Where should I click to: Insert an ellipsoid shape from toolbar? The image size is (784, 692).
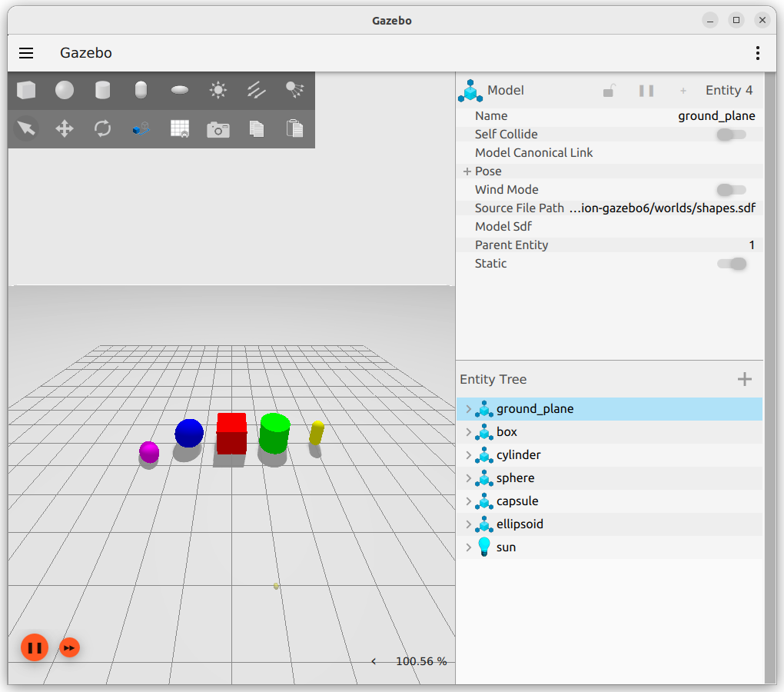pyautogui.click(x=180, y=91)
